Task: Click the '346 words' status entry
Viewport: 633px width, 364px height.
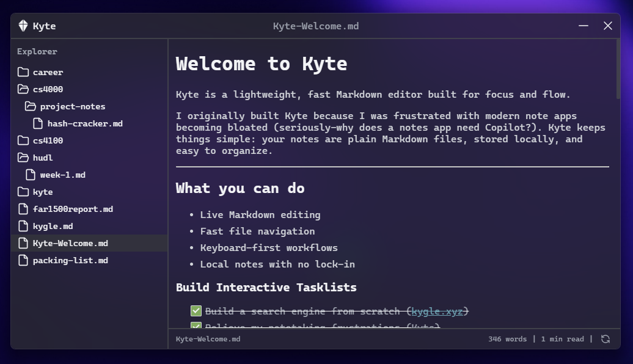Action: (x=508, y=339)
